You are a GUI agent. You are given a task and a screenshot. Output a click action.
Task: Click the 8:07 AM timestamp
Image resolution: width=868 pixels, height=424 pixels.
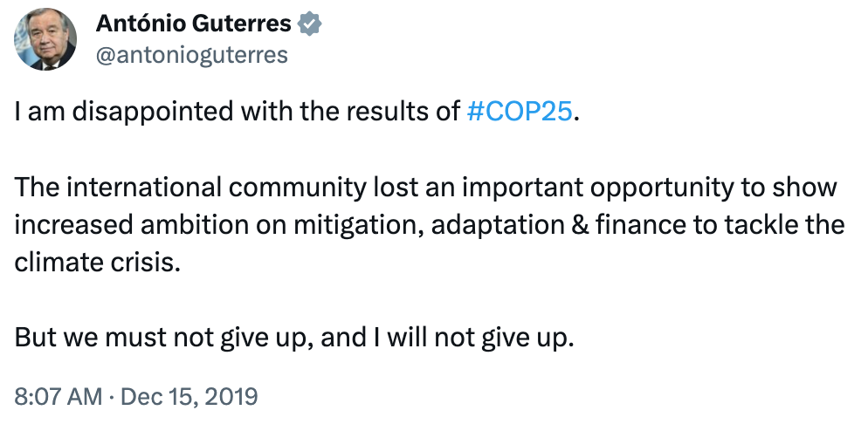click(59, 397)
